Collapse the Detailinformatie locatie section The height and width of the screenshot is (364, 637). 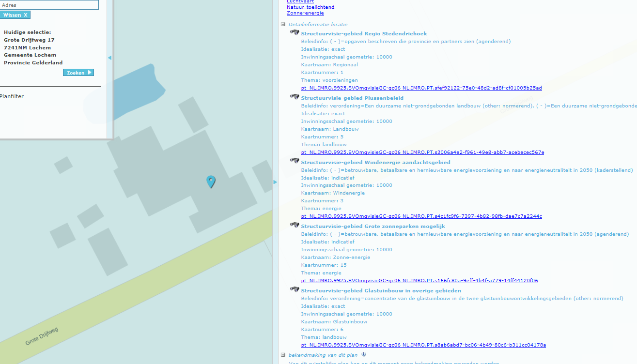(283, 24)
